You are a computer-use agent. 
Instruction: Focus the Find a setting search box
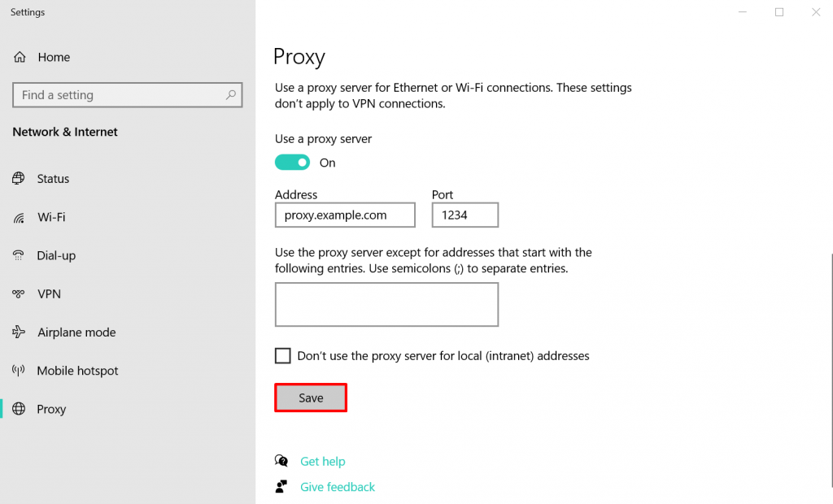click(x=118, y=95)
